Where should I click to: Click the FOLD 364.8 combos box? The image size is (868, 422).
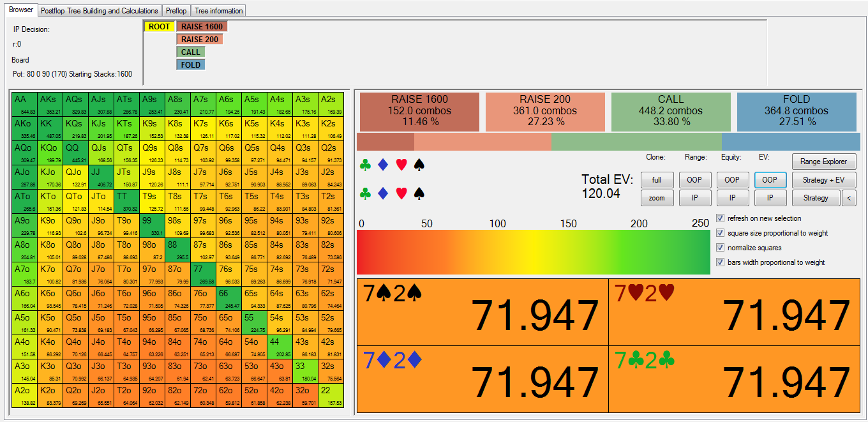coord(797,112)
